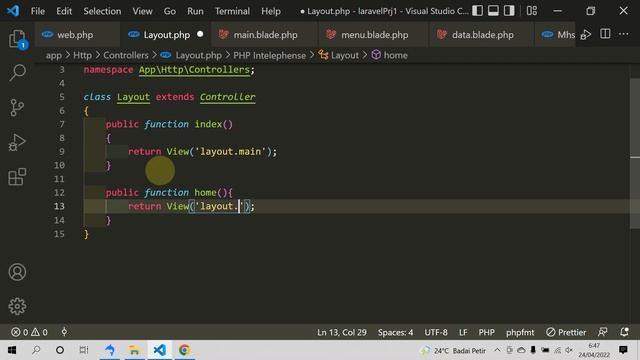
Task: Open Cortana circle on taskbar
Action: pos(60,350)
